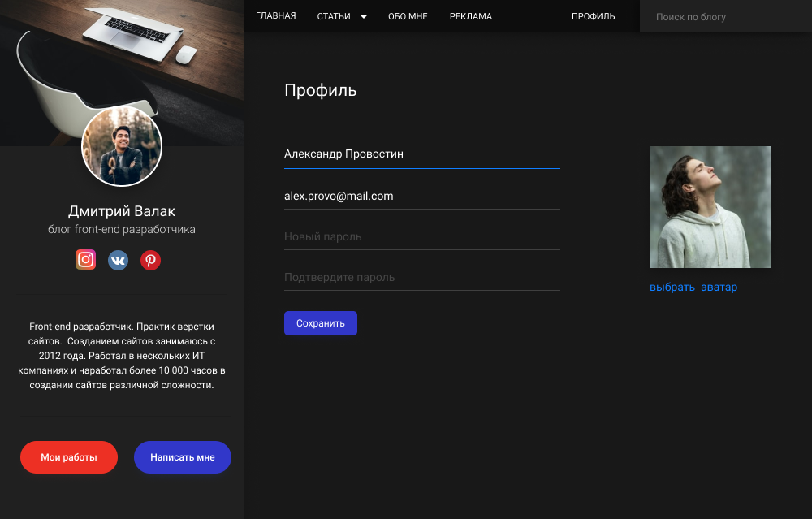Viewport: 812px width, 519px height.
Task: Click the выбрать аватар link
Action: coord(693,287)
